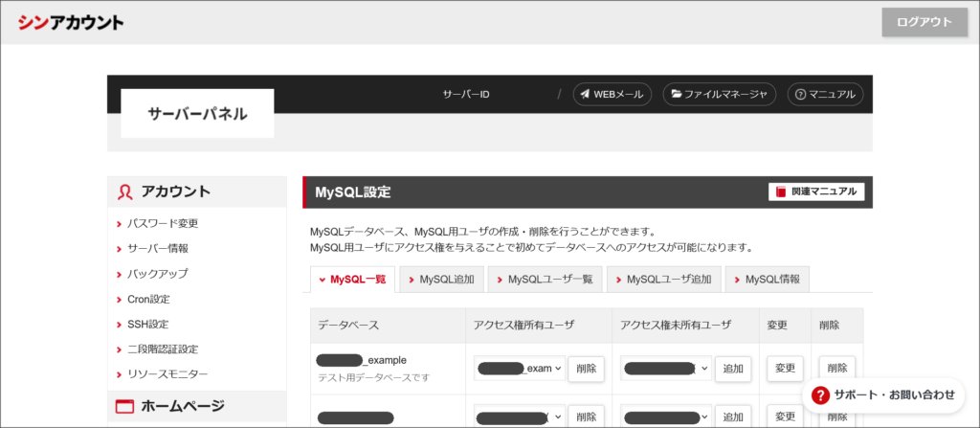Open non-access user dropdown for _example row
This screenshot has height=428, width=980.
pyautogui.click(x=666, y=368)
